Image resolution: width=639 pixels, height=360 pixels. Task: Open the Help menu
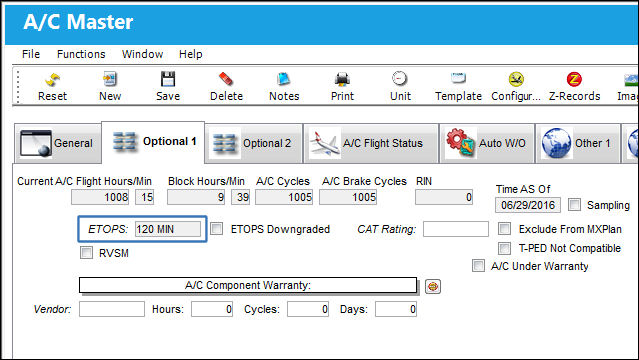190,54
